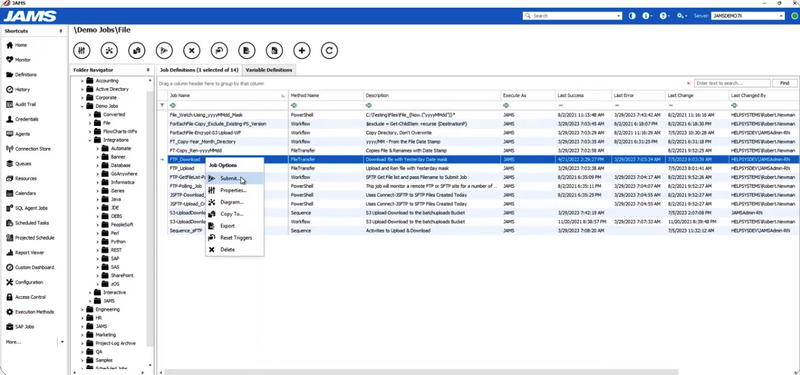The image size is (800, 375).
Task: Sort by Last Changed By column header
Action: (762, 95)
